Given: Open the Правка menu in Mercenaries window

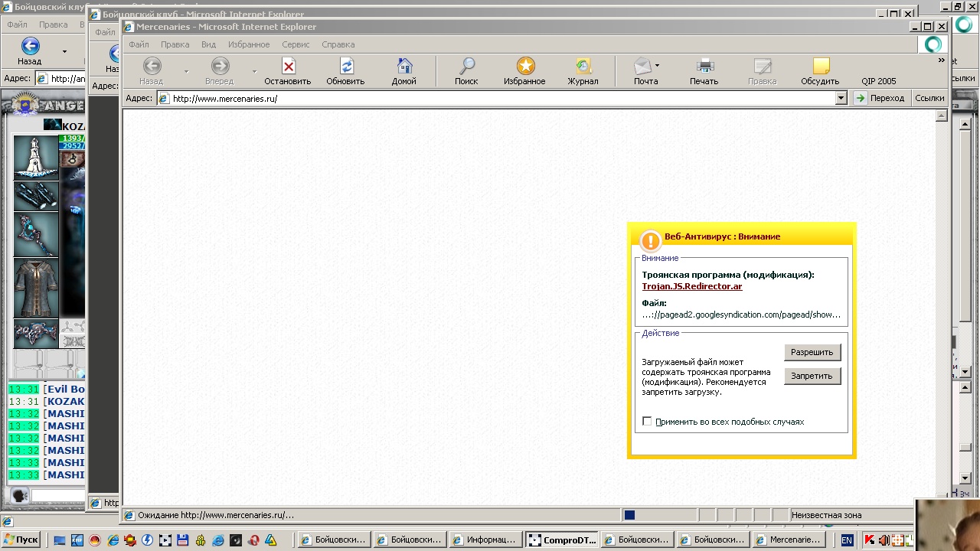Looking at the screenshot, I should click(x=175, y=44).
